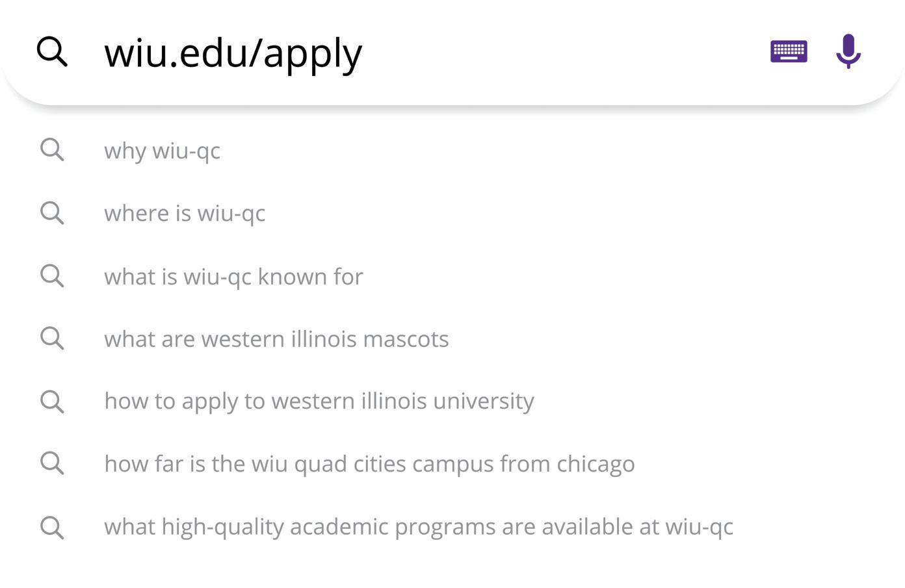Pick 'how to apply to western illinois university'
905x588 pixels.
tap(319, 402)
